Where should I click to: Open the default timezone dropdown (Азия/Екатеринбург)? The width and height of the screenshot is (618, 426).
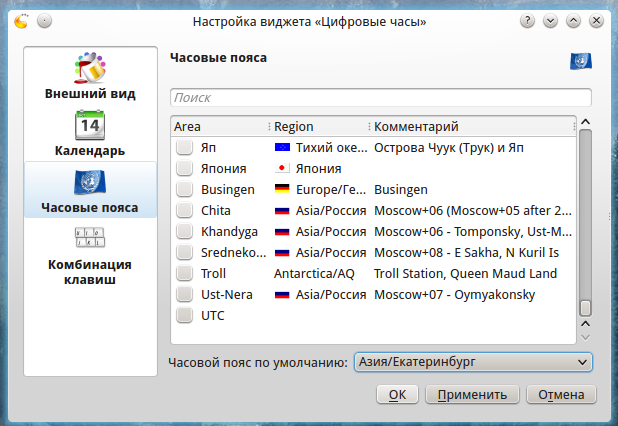tap(471, 362)
